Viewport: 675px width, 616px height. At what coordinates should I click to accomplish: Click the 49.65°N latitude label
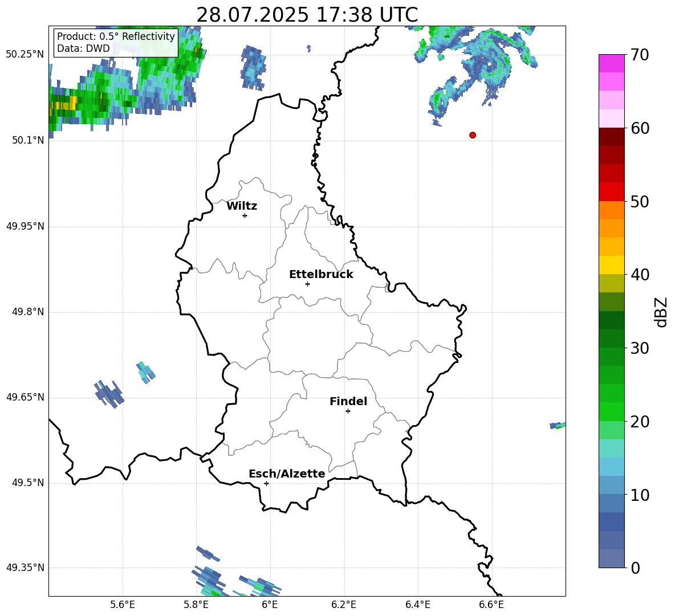25,397
